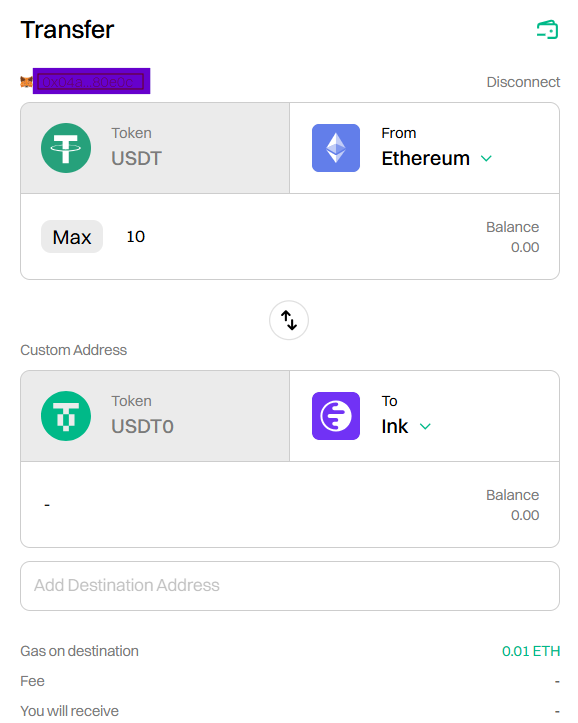Select the USDT source token panel

pos(155,148)
